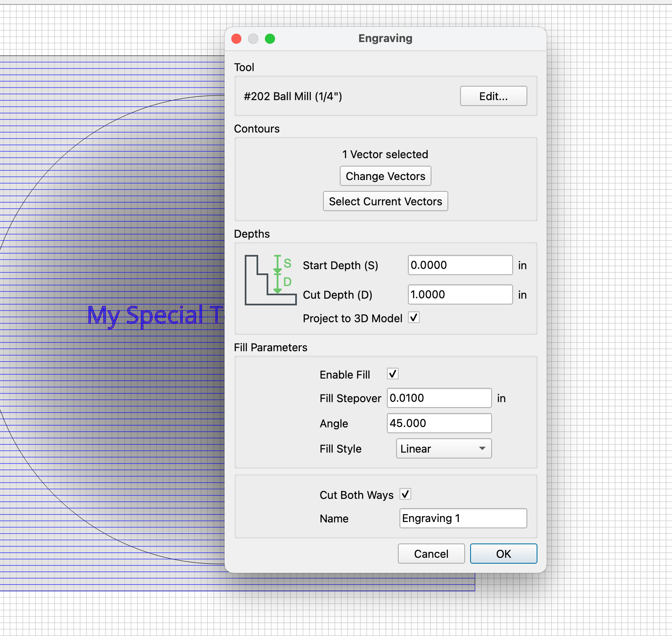Cancel the Engraving dialog
The height and width of the screenshot is (636, 672).
pyautogui.click(x=431, y=554)
